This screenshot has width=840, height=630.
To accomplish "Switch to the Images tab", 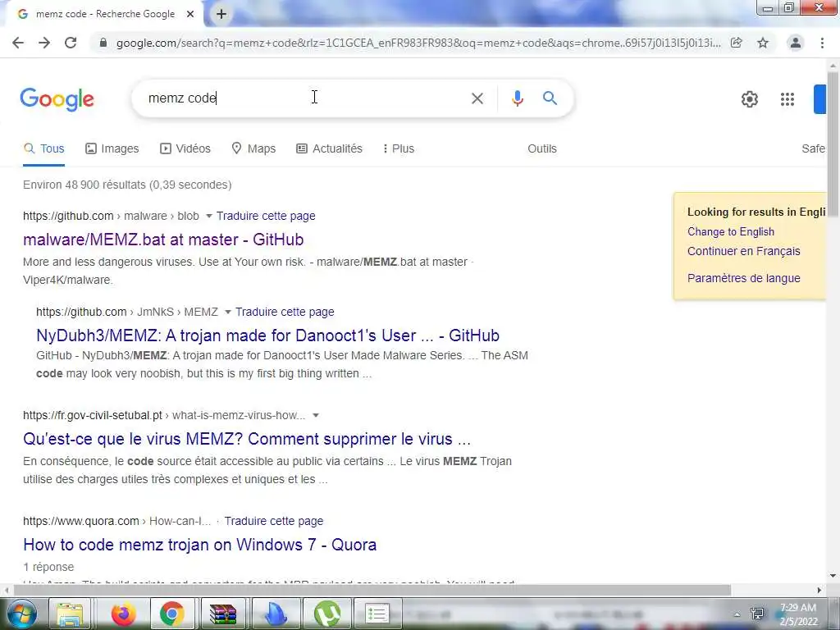I will point(112,149).
